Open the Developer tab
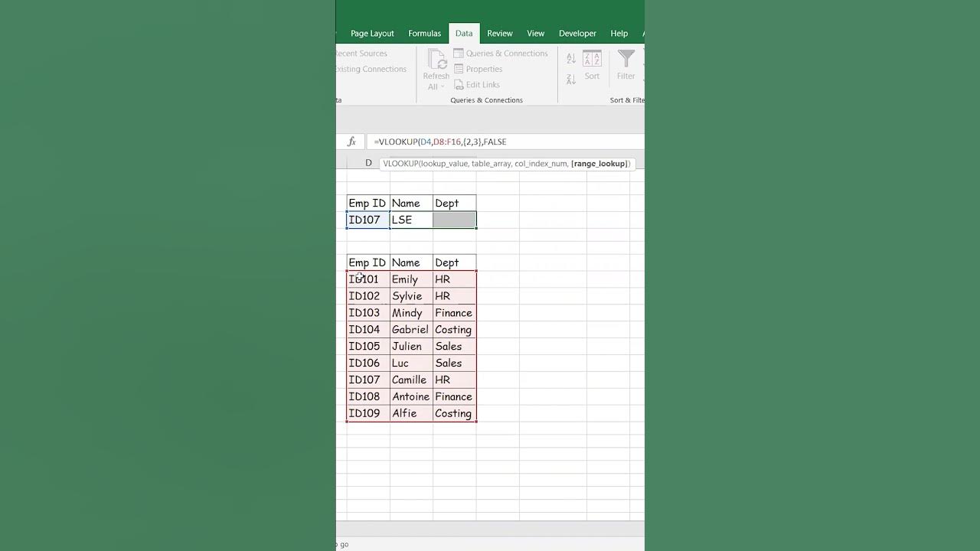The height and width of the screenshot is (551, 980). pyautogui.click(x=577, y=34)
